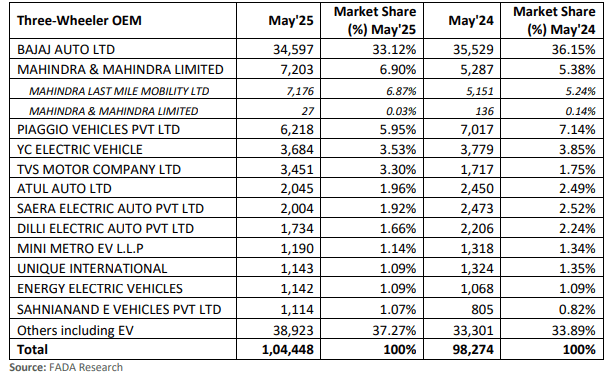This screenshot has height=373, width=608.
Task: Select SAERA ELECTRIC AUTO PVT LTD cell
Action: [123, 208]
